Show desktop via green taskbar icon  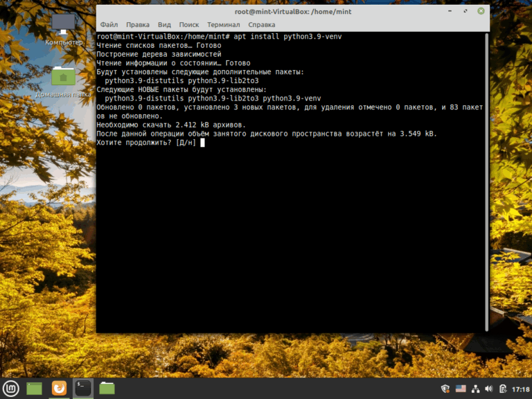click(34, 389)
